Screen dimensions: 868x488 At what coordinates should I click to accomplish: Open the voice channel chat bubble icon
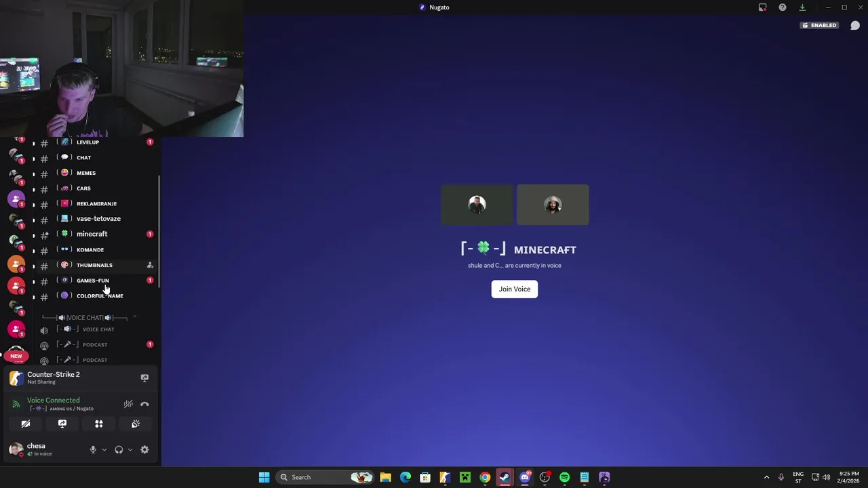[855, 25]
